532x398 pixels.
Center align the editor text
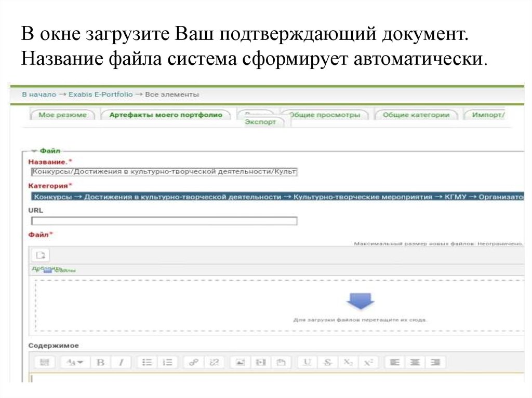(415, 362)
